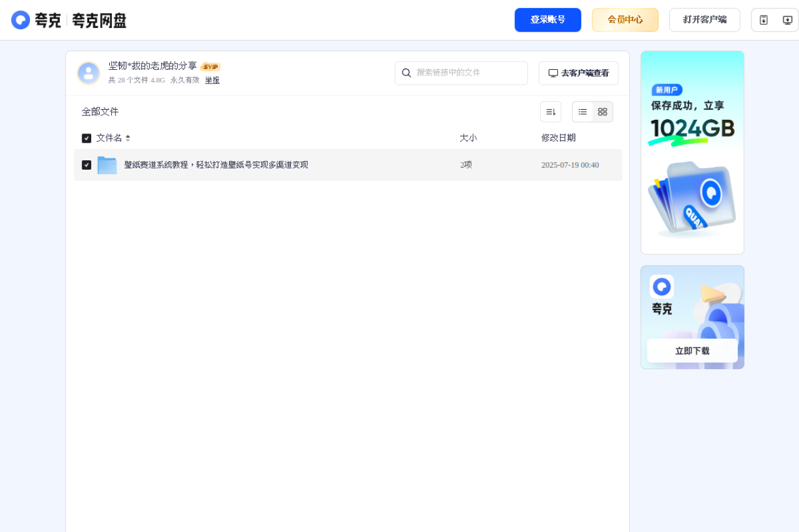Click the search magnifier icon
The image size is (799, 532).
pos(407,73)
